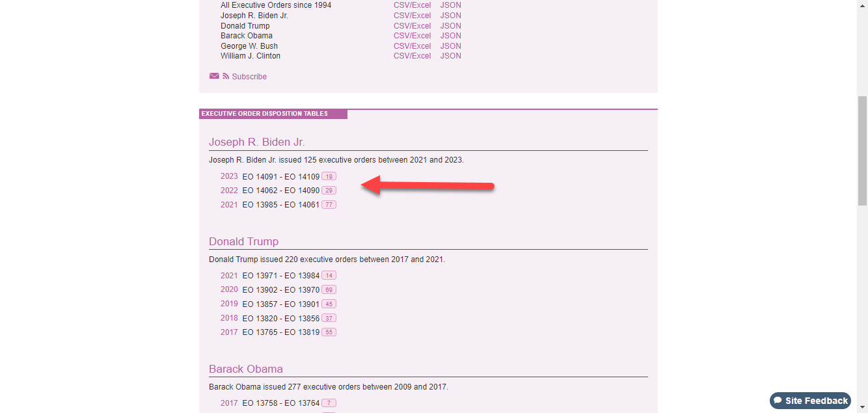
Task: Click the 37 count badge for Trump 2018
Action: click(329, 318)
